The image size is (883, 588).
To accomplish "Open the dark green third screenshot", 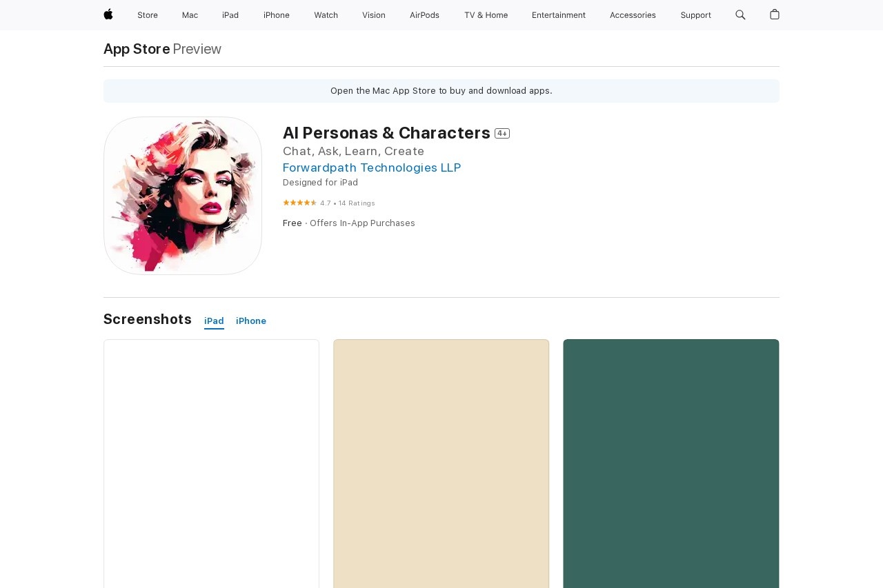I will pyautogui.click(x=671, y=463).
